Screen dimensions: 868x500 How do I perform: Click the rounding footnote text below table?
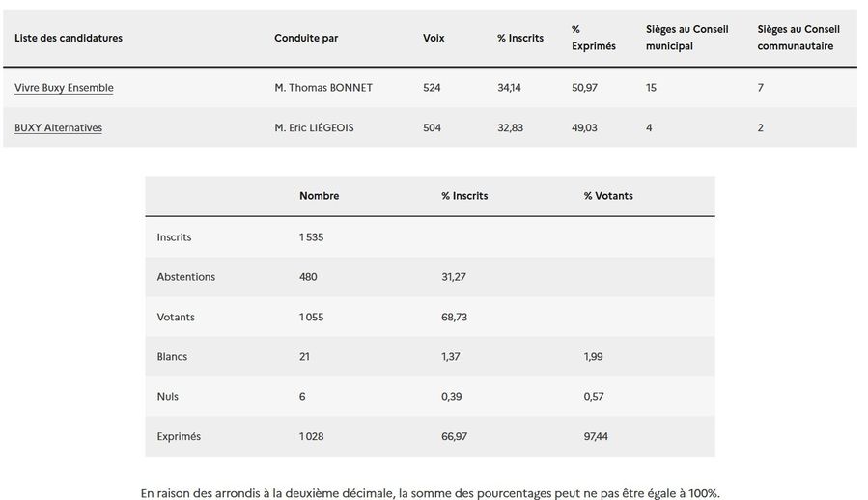(x=430, y=493)
